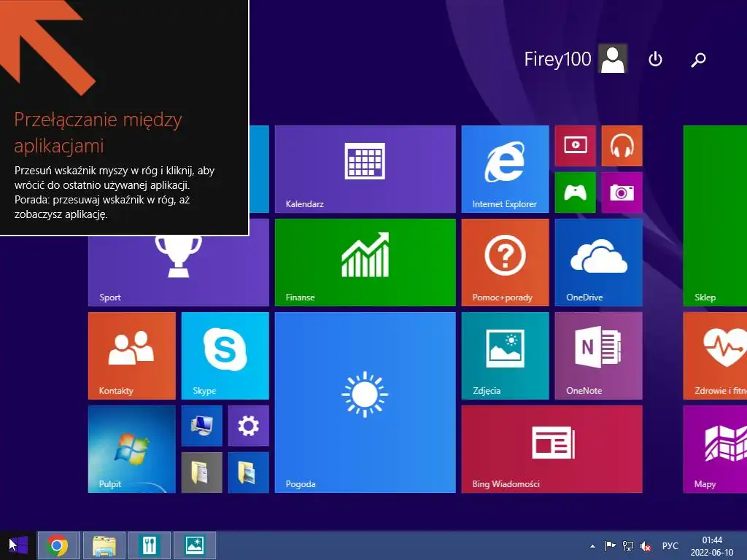Click the muted volume tray icon
The width and height of the screenshot is (747, 560).
[x=646, y=545]
